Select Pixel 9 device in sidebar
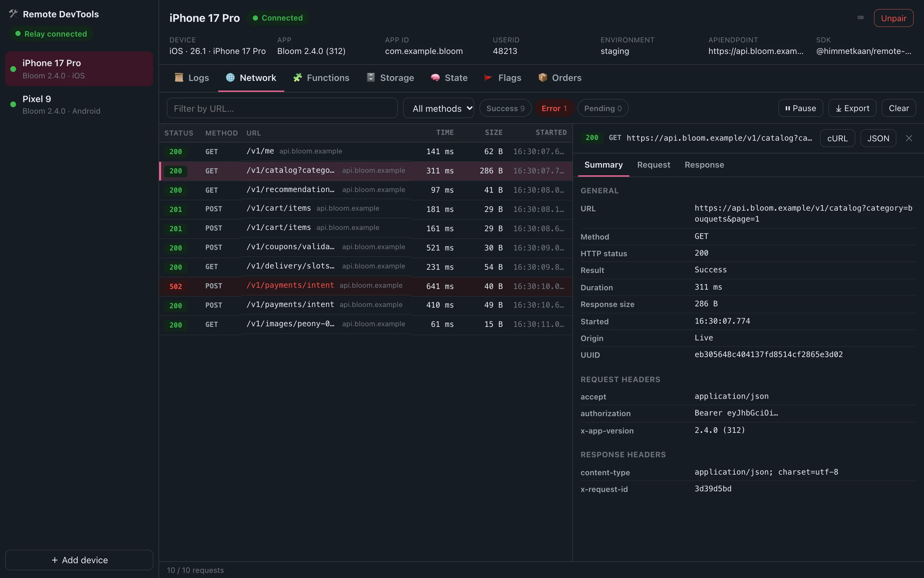Viewport: 924px width, 578px height. (79, 104)
